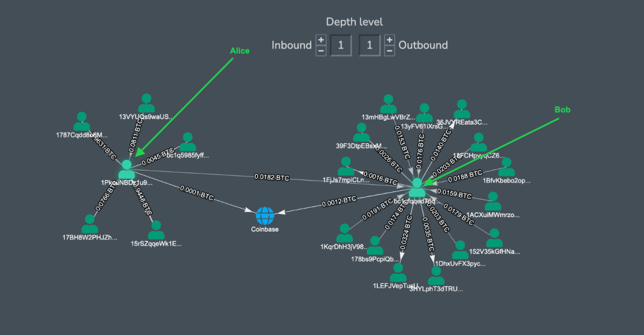The height and width of the screenshot is (335, 644).
Task: Click the 0.0324 BTC edge label
Action: (x=406, y=232)
